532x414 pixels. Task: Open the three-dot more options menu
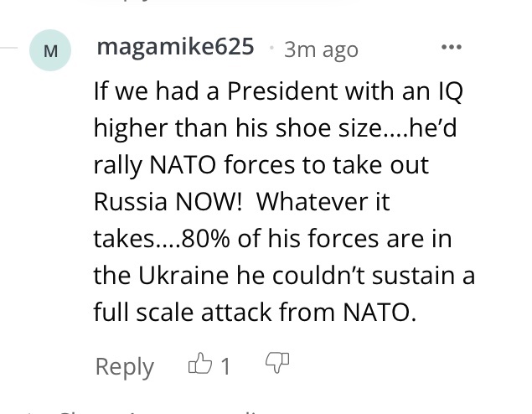[452, 47]
